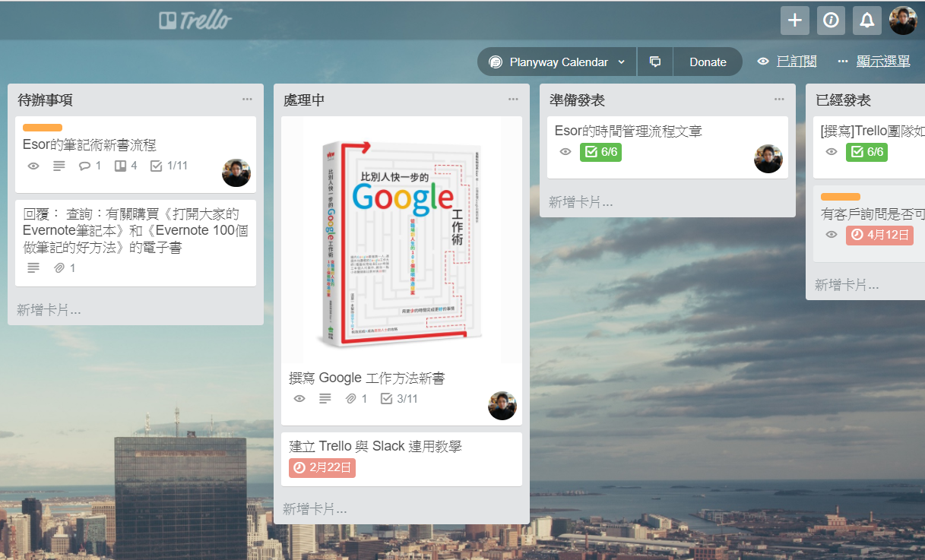This screenshot has width=925, height=560.
Task: Click the 4月12日 due date badge
Action: coord(879,235)
